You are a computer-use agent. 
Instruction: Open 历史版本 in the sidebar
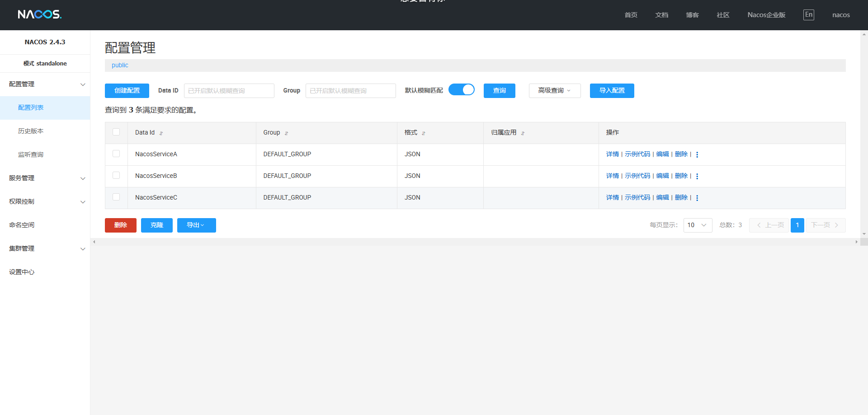pos(45,131)
